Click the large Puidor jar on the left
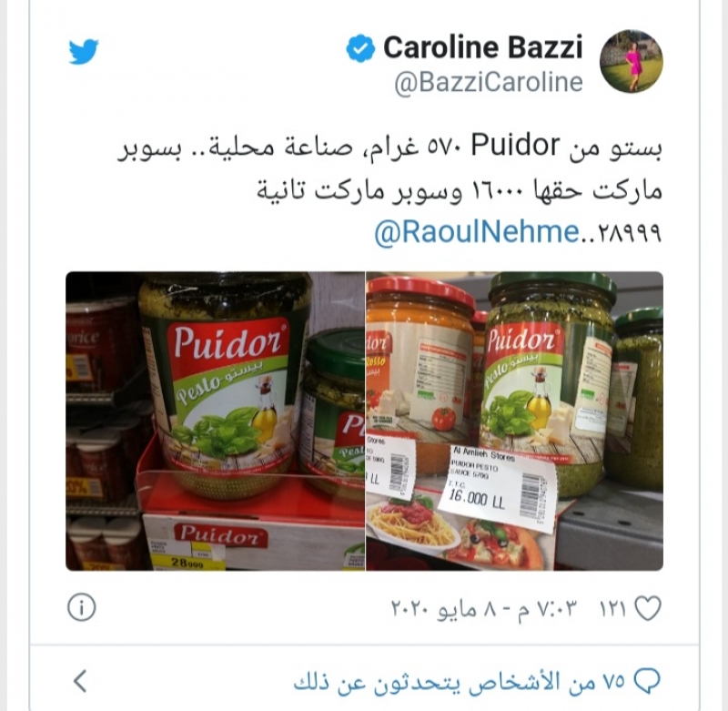 [x=224, y=385]
